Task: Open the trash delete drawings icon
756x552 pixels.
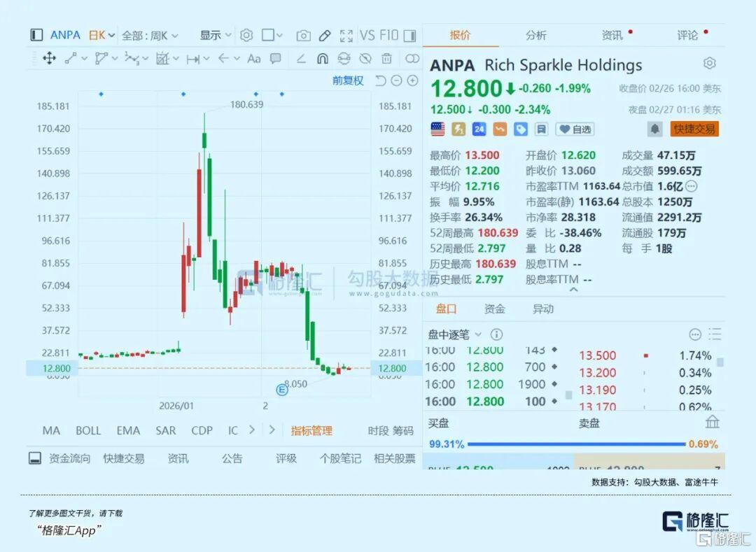Action: 386,59
